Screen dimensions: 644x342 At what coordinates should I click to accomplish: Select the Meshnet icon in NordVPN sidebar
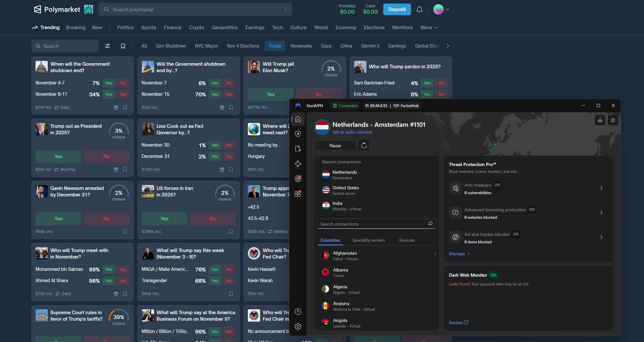pos(298,164)
